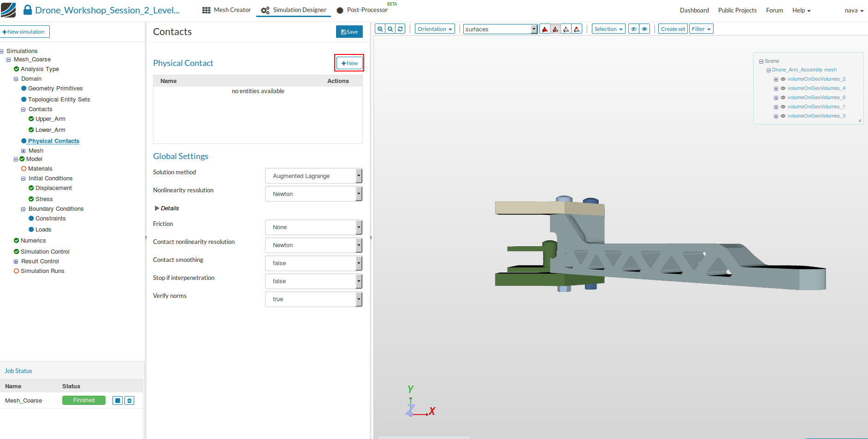Click the hide selection crossed-eye icon

tap(634, 29)
